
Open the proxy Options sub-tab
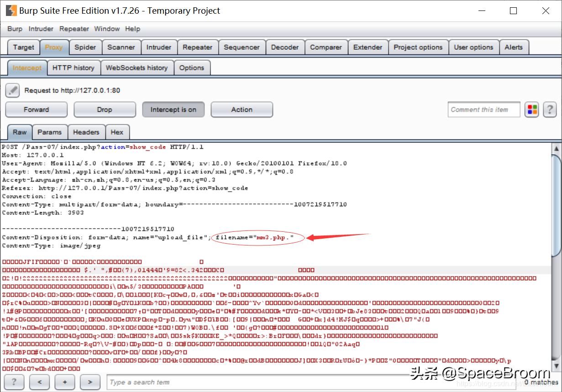coord(192,68)
